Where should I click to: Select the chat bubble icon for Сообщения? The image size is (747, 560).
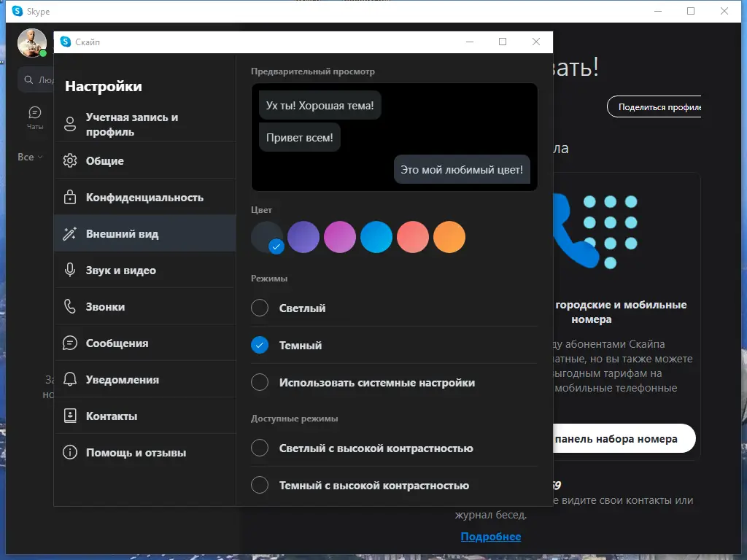(x=71, y=342)
